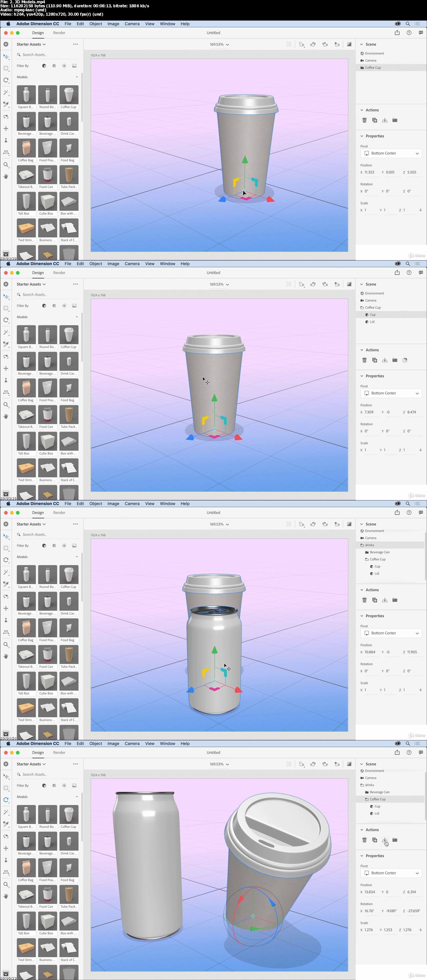Toggle the Models filter in first frame
The image size is (427, 980).
[44, 66]
